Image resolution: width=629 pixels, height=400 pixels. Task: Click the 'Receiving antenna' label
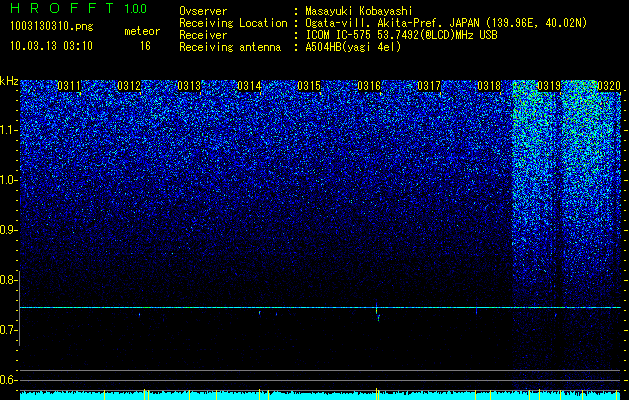pos(230,47)
